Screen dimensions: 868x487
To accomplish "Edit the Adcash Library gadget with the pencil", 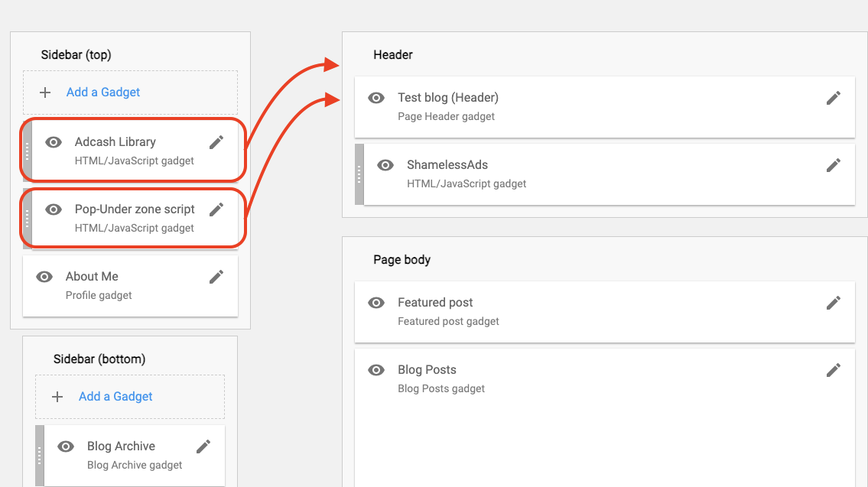I will pos(216,142).
